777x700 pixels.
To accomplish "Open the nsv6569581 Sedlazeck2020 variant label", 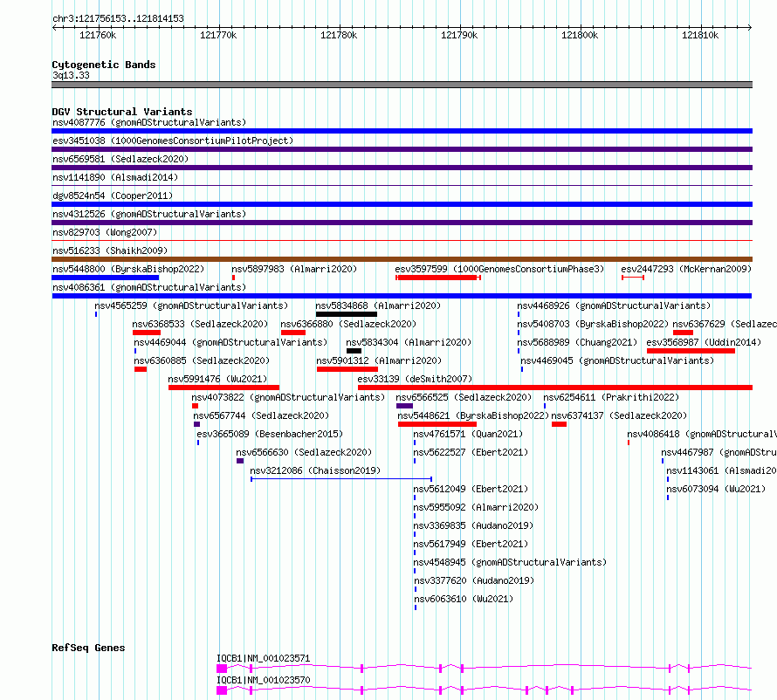I will click(x=120, y=159).
